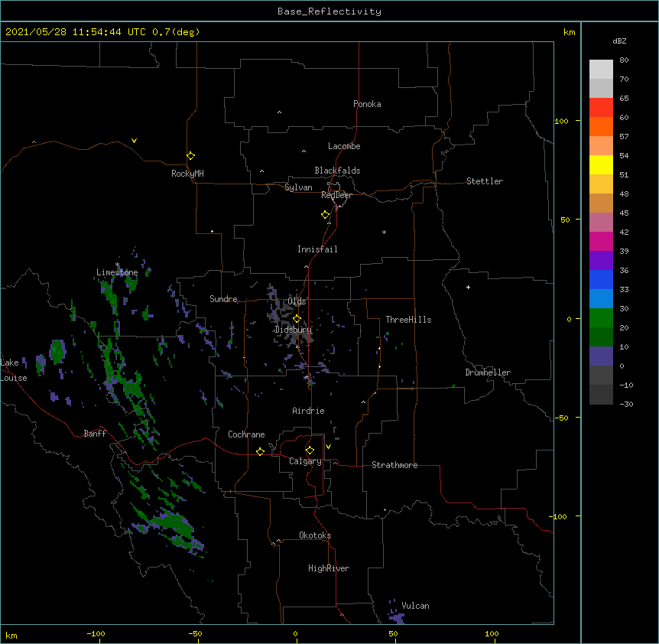
Task: Click the Innisfail label
Action: (317, 249)
